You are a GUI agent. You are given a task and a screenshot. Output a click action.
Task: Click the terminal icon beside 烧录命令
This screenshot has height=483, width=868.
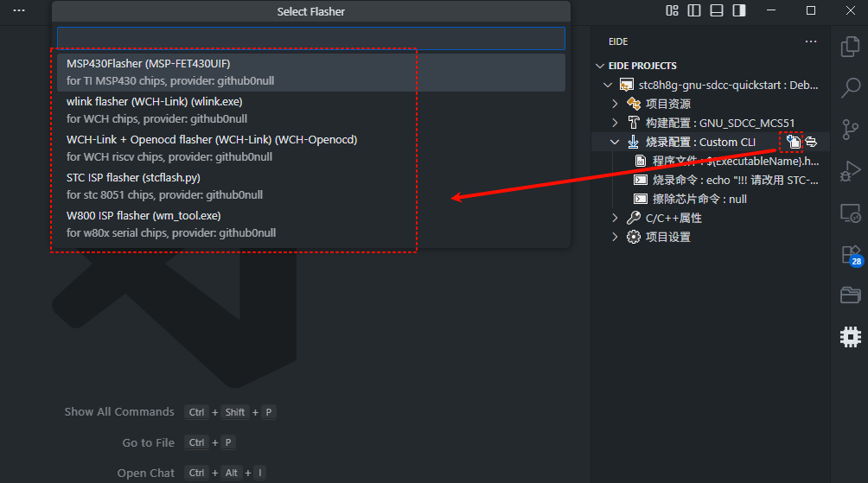coord(641,180)
